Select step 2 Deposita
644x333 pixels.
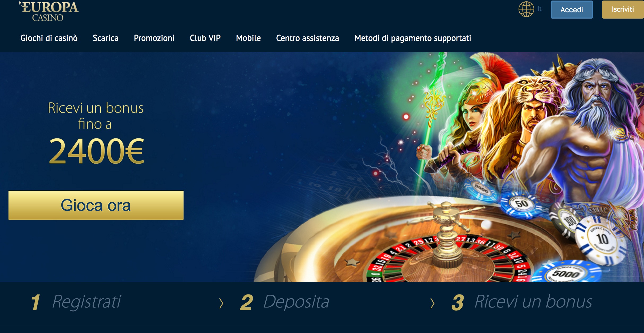[285, 302]
